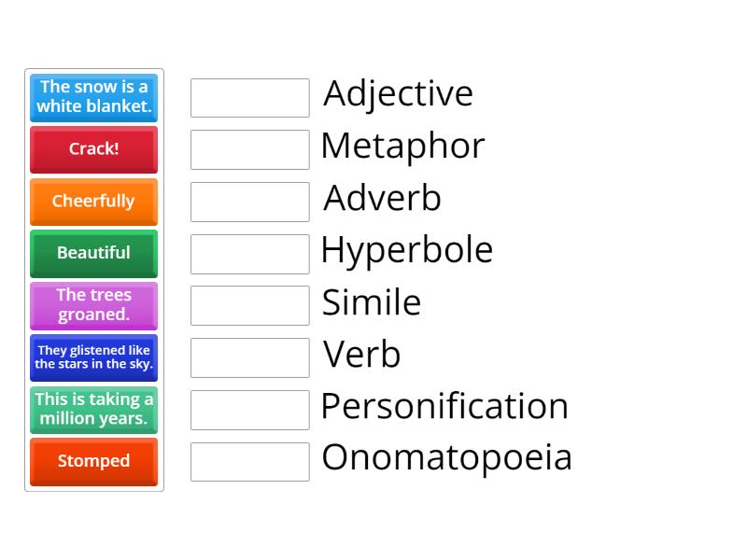Select the empty slot beside Adverb

click(249, 202)
